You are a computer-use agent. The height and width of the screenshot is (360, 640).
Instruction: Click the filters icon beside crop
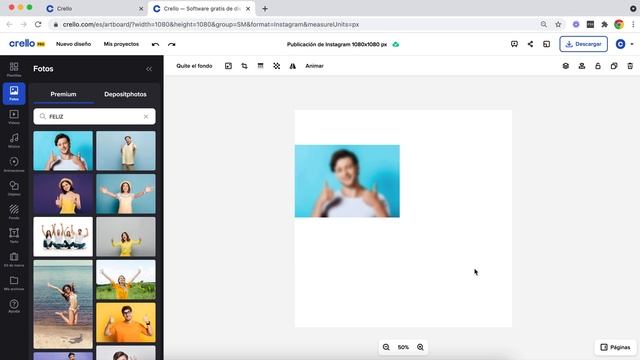(260, 66)
